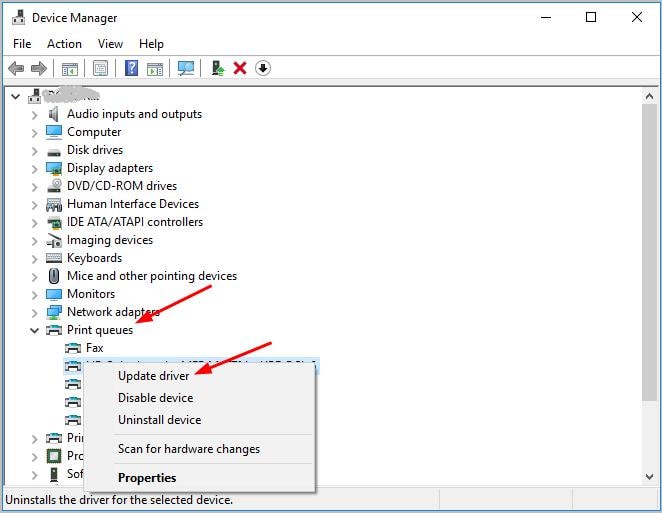Expand the IDE ATA/ATAPI controllers node
This screenshot has height=513, width=662.
pyautogui.click(x=35, y=223)
